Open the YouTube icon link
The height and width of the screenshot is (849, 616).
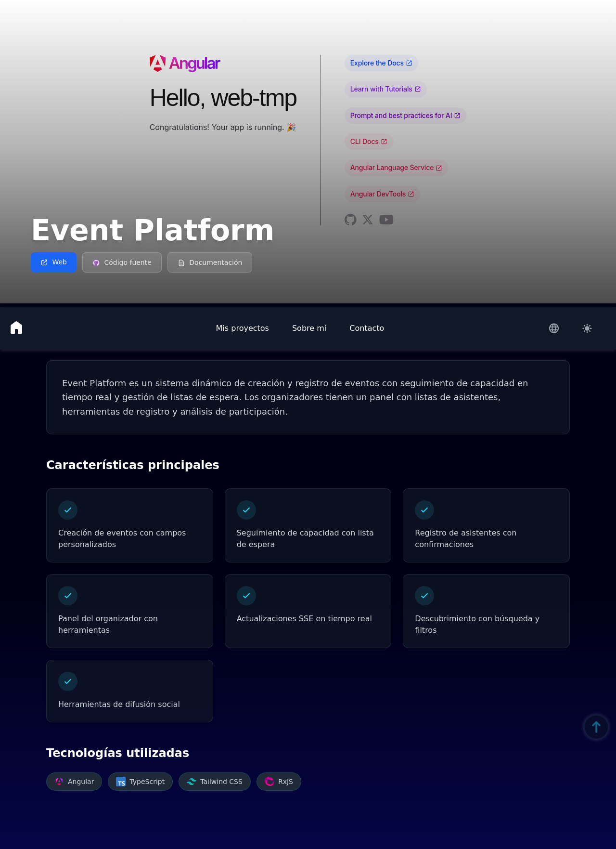(386, 220)
